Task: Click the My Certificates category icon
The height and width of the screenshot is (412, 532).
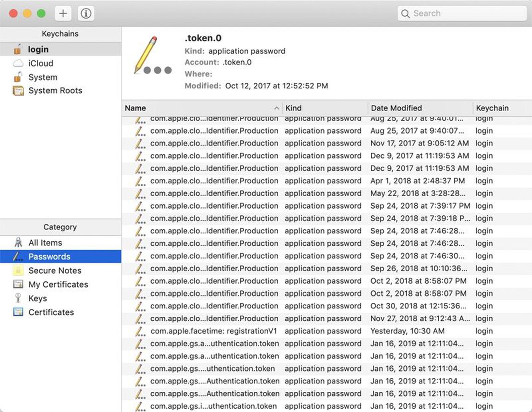Action: (18, 284)
